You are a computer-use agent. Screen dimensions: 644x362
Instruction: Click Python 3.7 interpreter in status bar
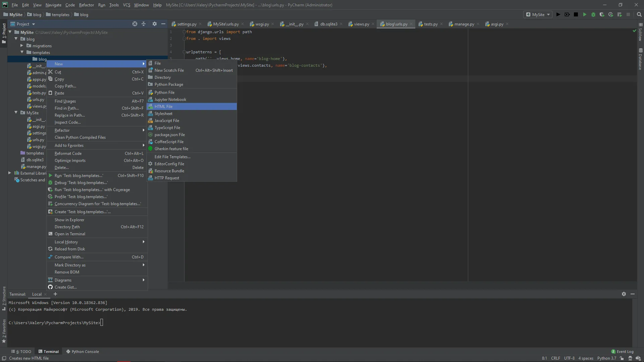pos(606,358)
